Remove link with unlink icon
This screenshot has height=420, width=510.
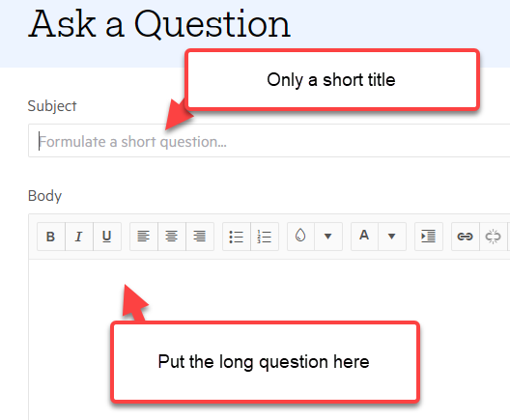493,237
